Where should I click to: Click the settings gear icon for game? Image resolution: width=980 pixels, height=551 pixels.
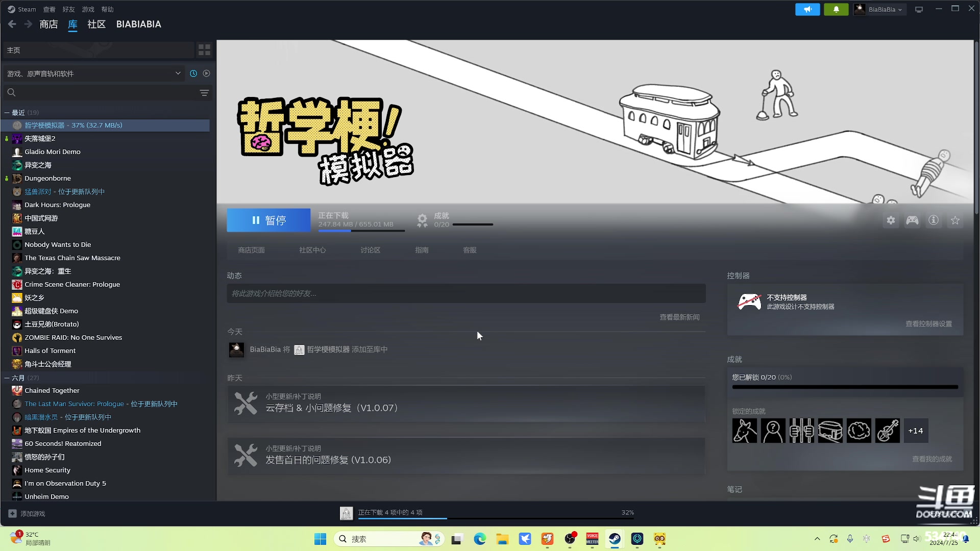tap(889, 220)
